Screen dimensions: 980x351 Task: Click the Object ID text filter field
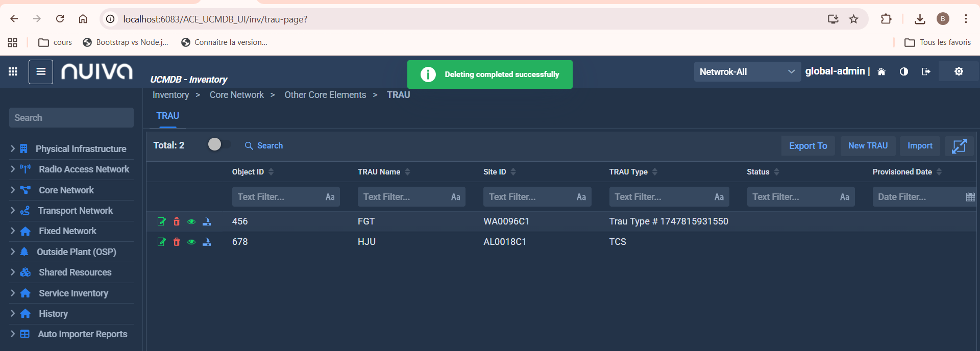(278, 197)
